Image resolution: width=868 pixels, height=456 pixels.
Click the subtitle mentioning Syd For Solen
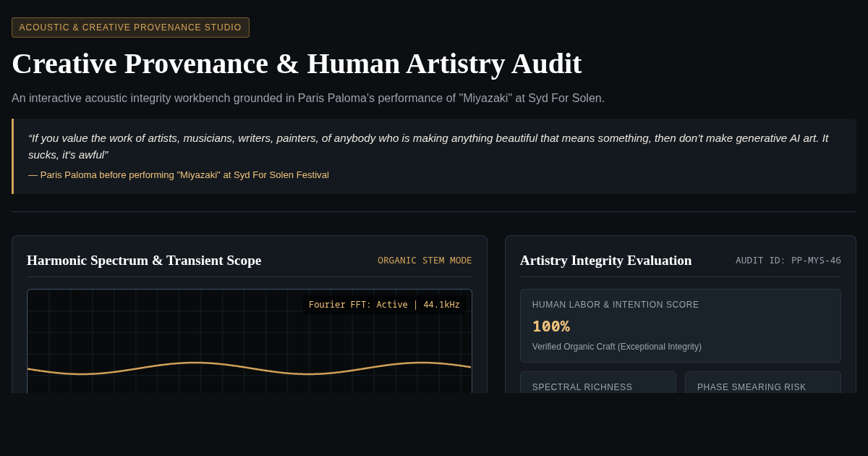click(308, 98)
